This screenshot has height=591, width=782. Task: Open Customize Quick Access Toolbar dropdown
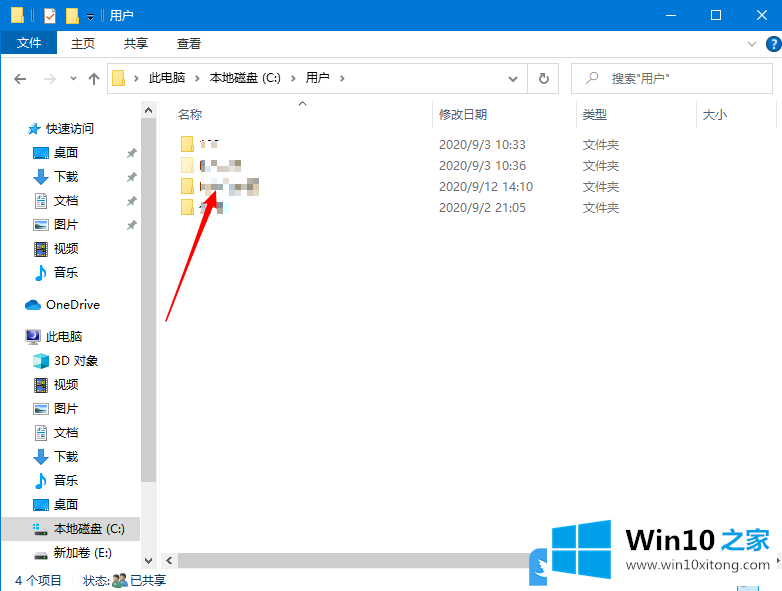pyautogui.click(x=90, y=16)
